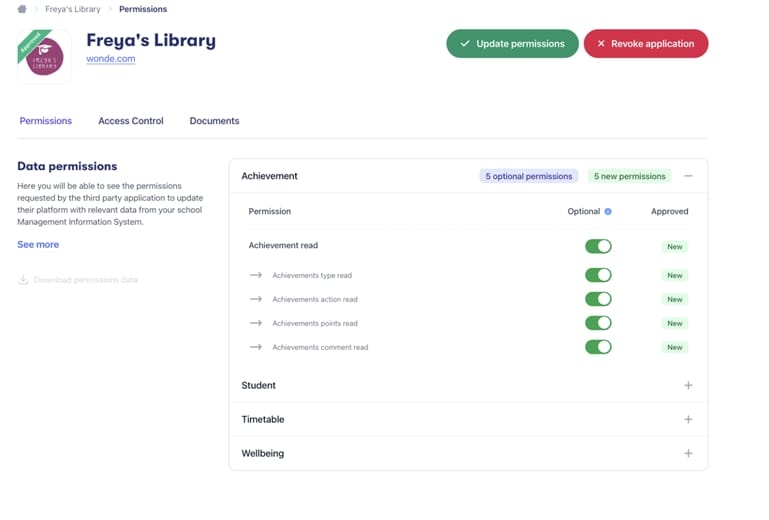Click Achievements points read label

point(315,323)
